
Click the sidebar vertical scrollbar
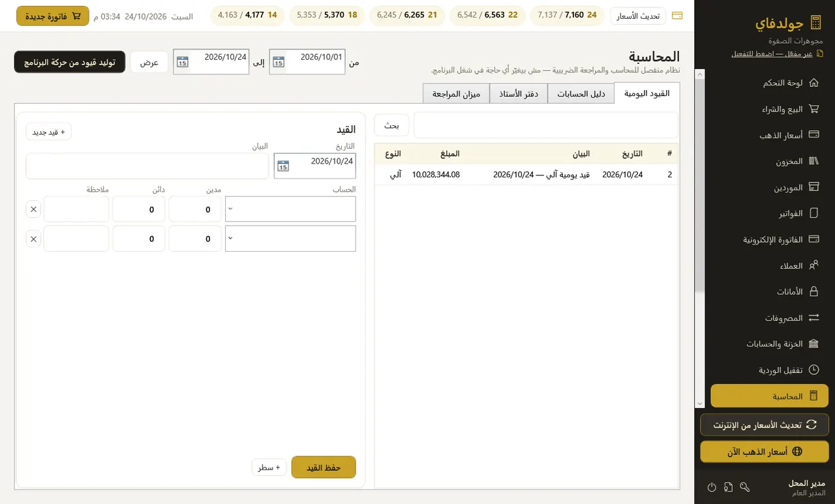coord(700,239)
